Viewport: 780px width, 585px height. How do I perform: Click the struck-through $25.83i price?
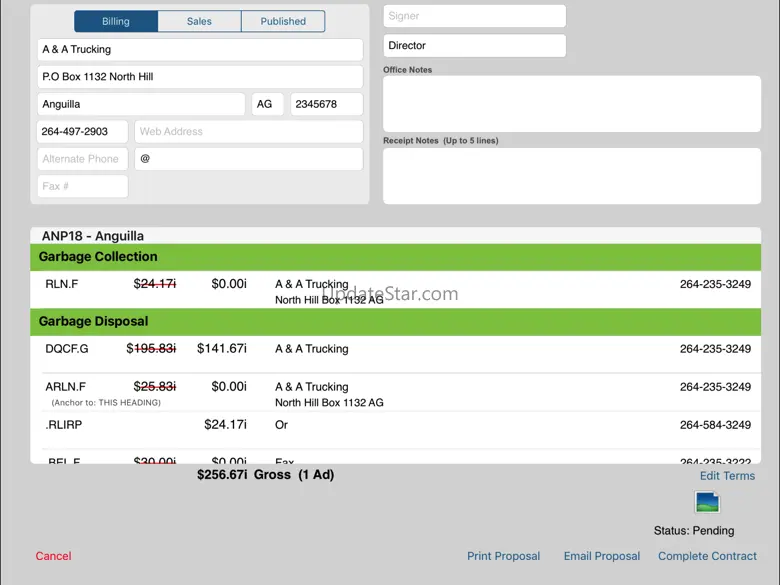(155, 387)
